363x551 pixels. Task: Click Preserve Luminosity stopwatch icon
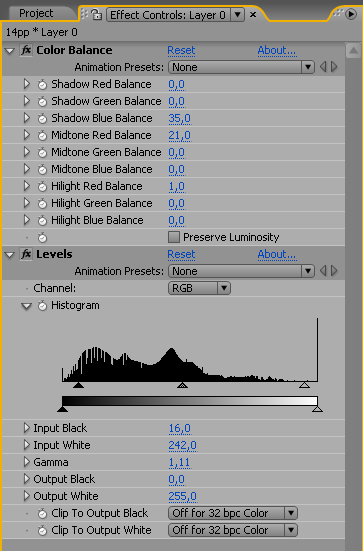click(x=42, y=238)
